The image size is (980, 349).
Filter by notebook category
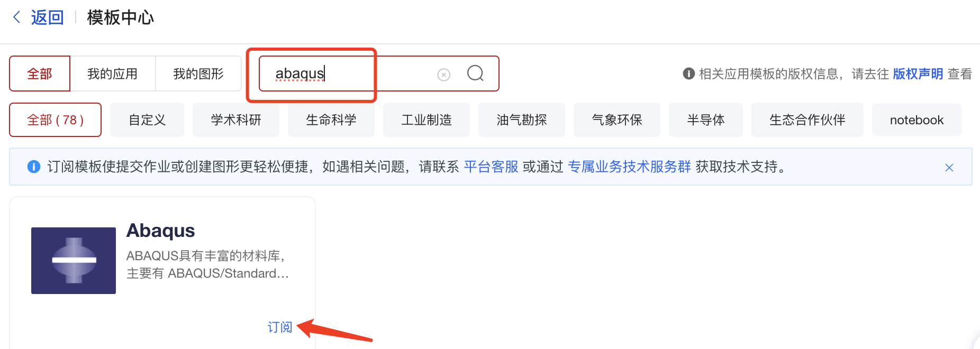tap(917, 120)
